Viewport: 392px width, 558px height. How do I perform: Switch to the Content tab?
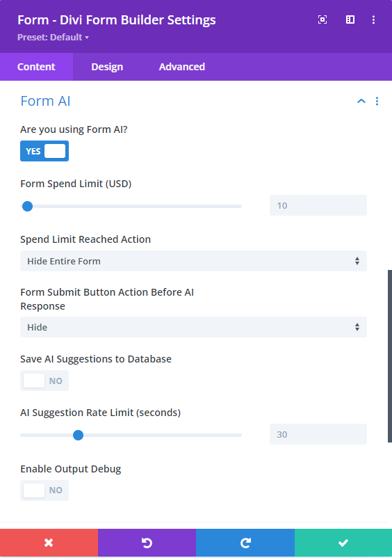tap(36, 67)
